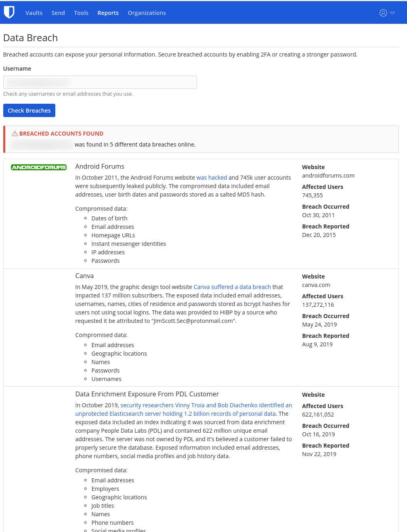The height and width of the screenshot is (532, 407).
Task: Click the date Nov 22, 2019
Action: tap(319, 454)
